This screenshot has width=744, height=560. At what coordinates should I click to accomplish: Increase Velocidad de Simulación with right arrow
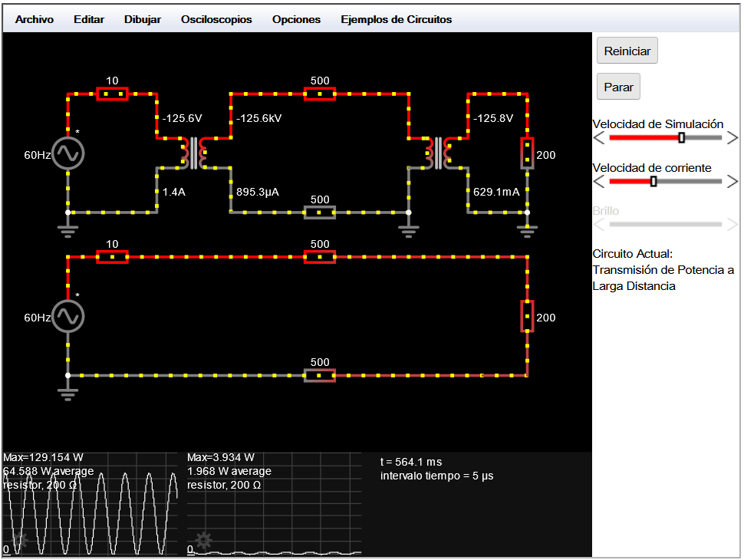732,138
